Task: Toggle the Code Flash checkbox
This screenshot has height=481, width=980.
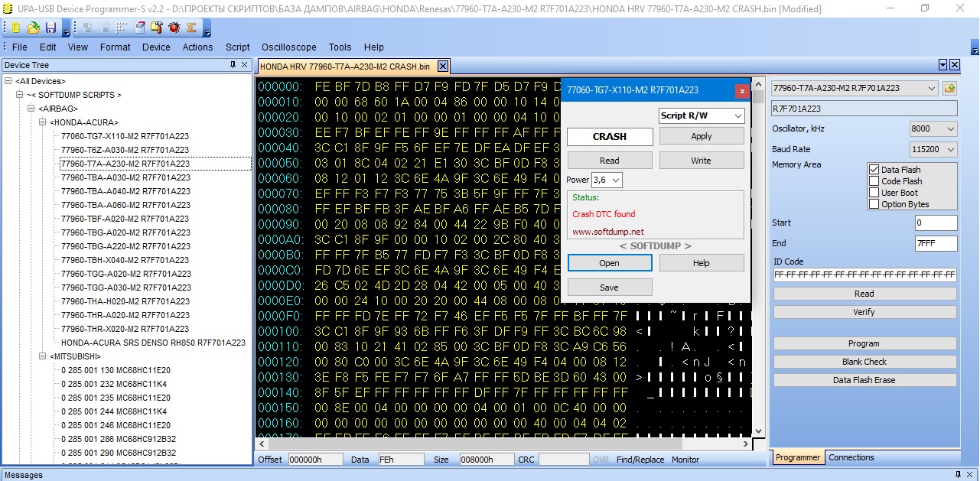Action: [x=874, y=181]
